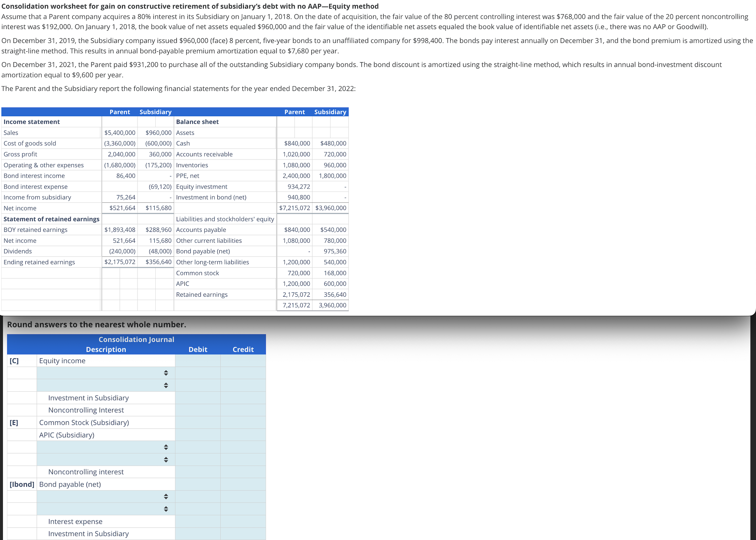Click the Description column header

click(x=106, y=349)
